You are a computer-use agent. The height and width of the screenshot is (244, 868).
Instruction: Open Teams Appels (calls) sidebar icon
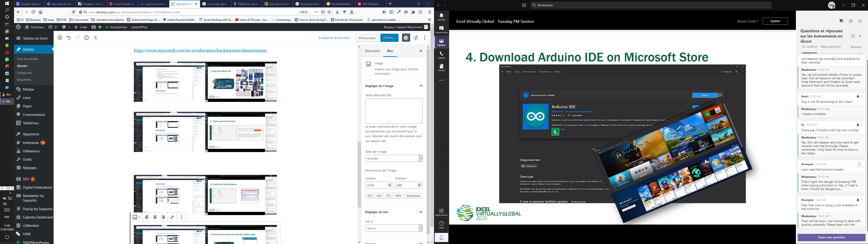click(441, 55)
